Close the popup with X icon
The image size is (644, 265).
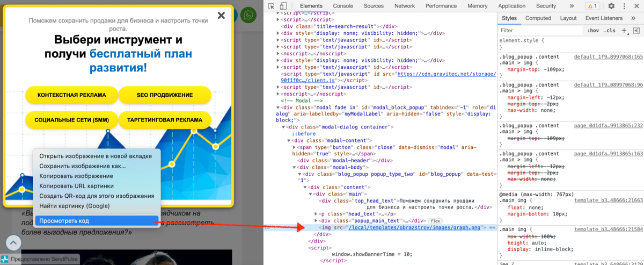(x=221, y=16)
